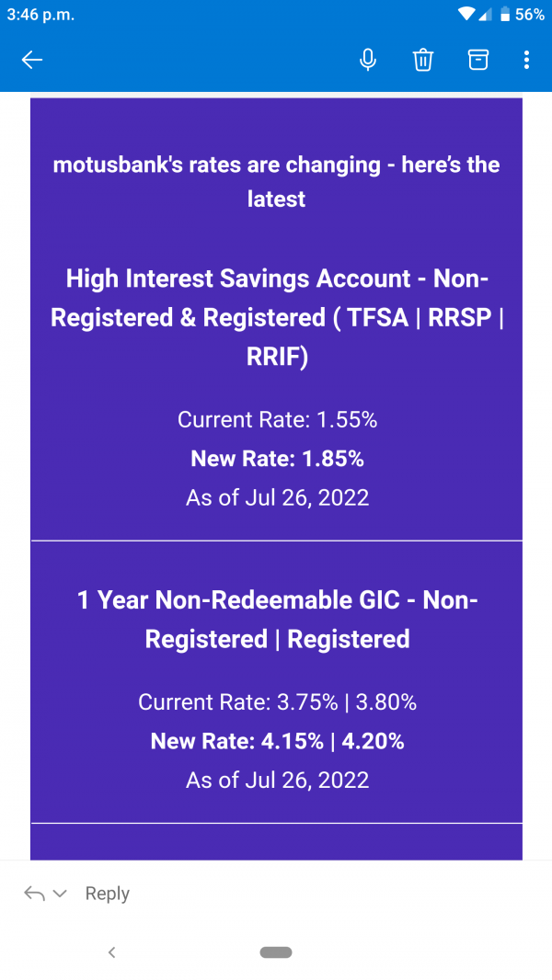The image size is (552, 980).
Task: Tap the reply arrow icon
Action: 35,894
